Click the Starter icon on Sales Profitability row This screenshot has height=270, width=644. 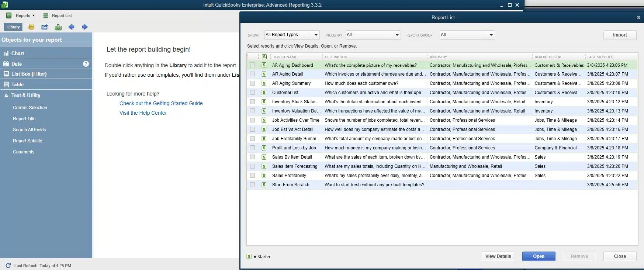264,176
